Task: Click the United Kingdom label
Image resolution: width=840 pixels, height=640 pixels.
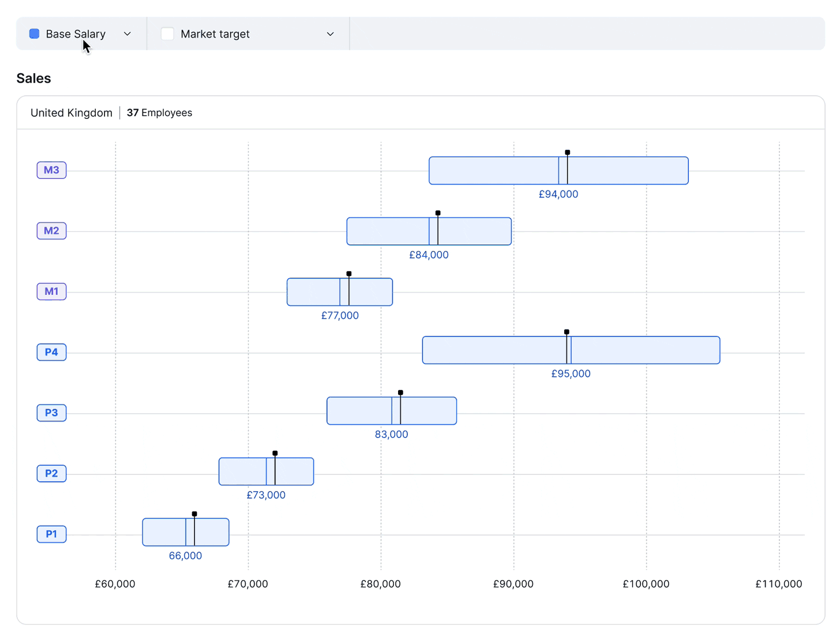Action: tap(72, 113)
